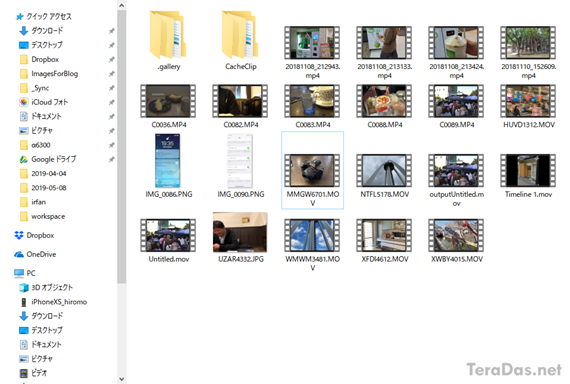Select the MMGW6701.MOV video

pos(312,170)
